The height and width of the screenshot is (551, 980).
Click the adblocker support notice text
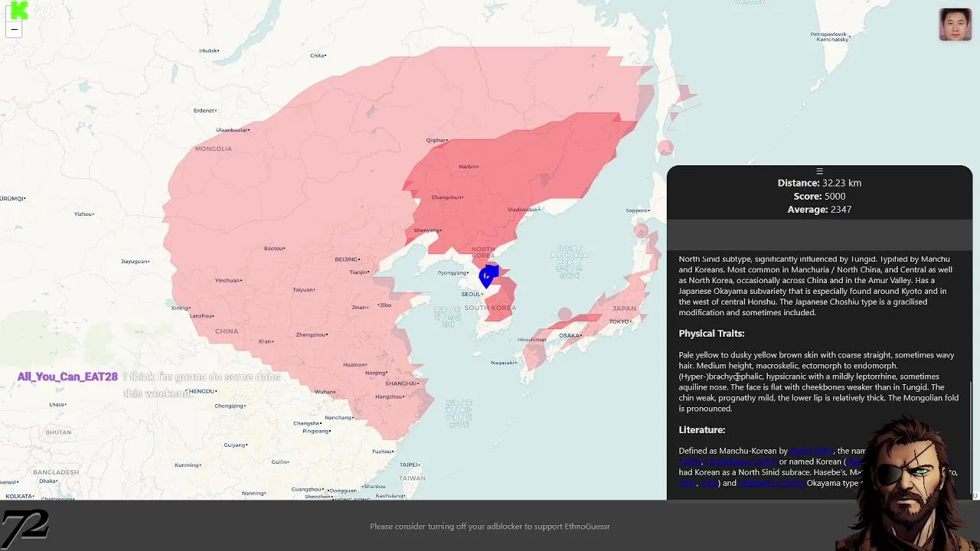pos(490,526)
